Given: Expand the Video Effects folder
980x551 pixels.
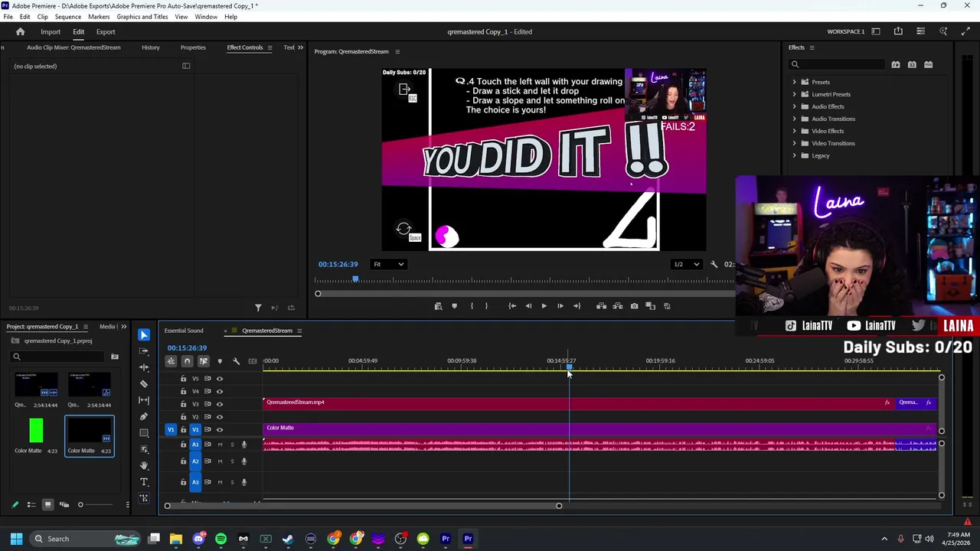Looking at the screenshot, I should tap(795, 131).
